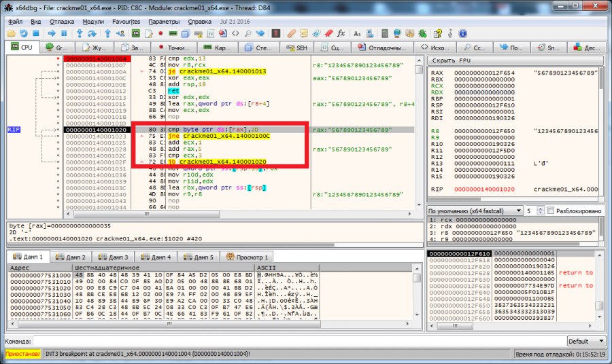612x364 pixels.
Task: Select the ret instruction line
Action: coord(173,91)
